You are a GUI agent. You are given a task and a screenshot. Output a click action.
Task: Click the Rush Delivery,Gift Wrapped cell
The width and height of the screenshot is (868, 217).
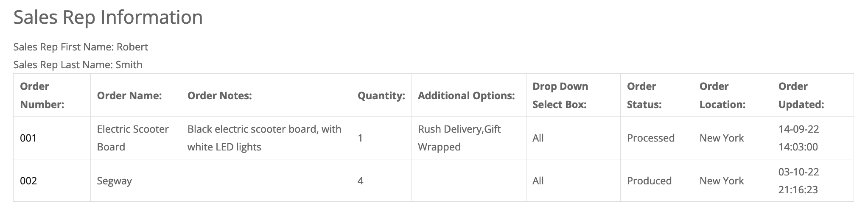[x=459, y=138]
